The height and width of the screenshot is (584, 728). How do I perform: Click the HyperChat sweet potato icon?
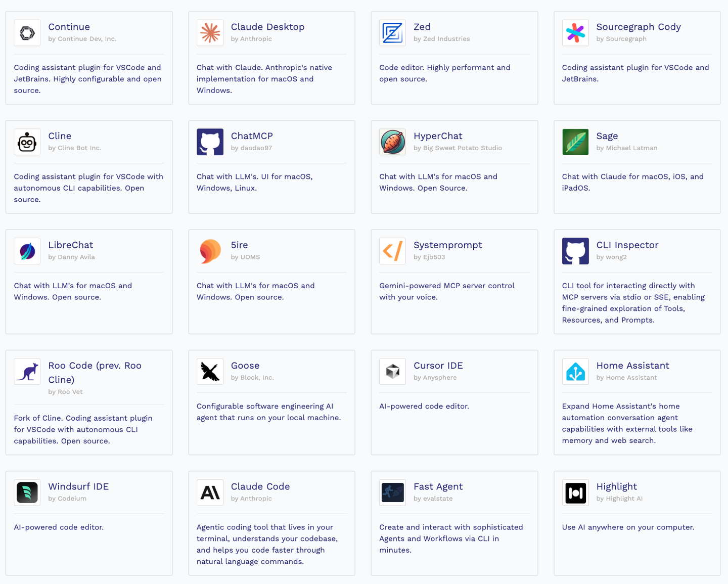pos(392,142)
